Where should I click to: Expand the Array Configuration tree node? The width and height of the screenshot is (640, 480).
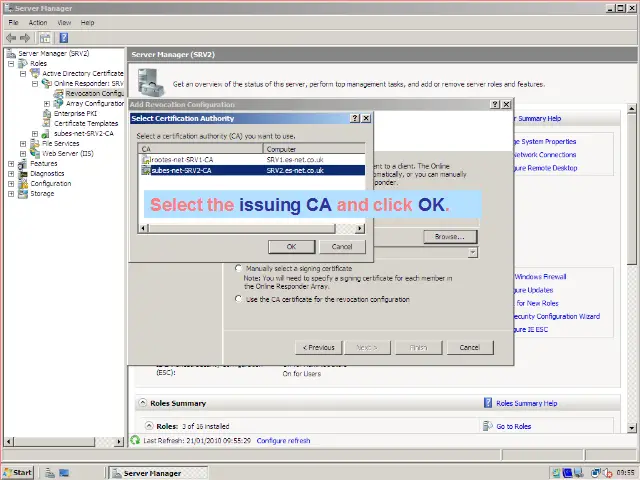coord(47,103)
